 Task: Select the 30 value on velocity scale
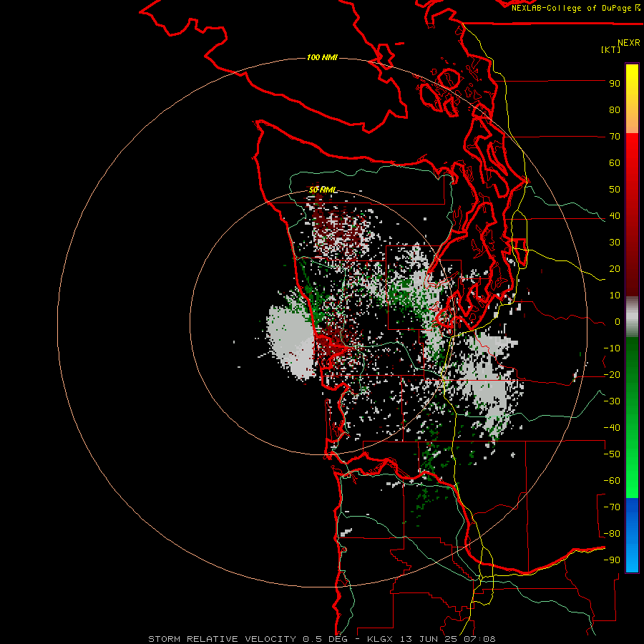click(615, 243)
